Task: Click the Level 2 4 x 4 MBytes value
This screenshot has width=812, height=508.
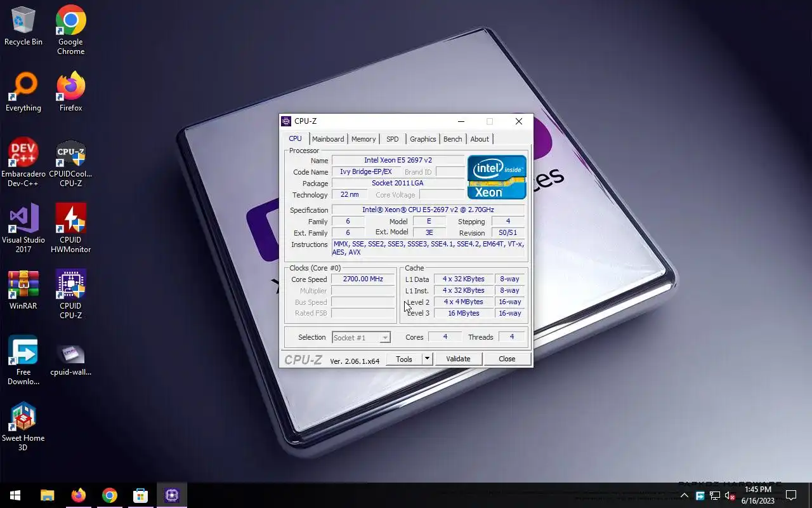Action: tap(464, 302)
